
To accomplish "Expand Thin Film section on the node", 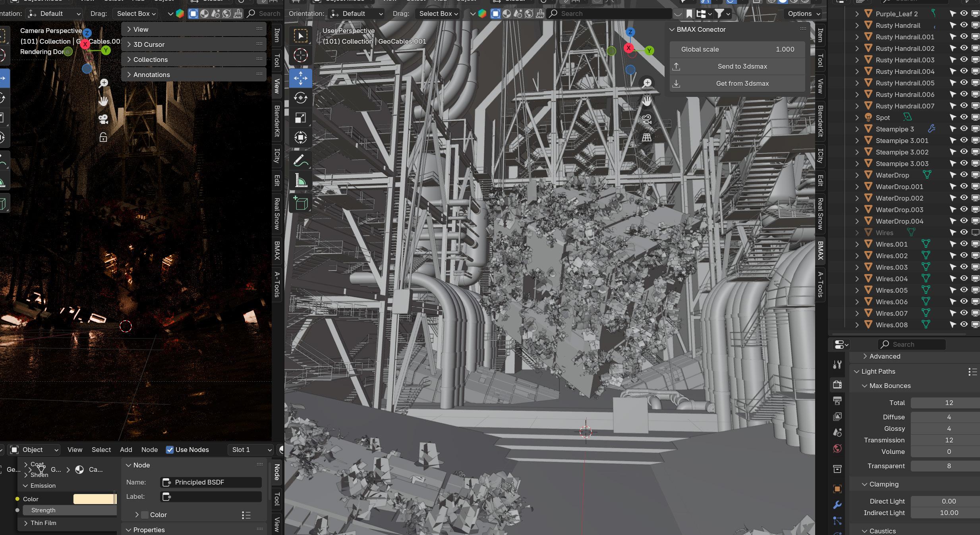I will point(26,523).
